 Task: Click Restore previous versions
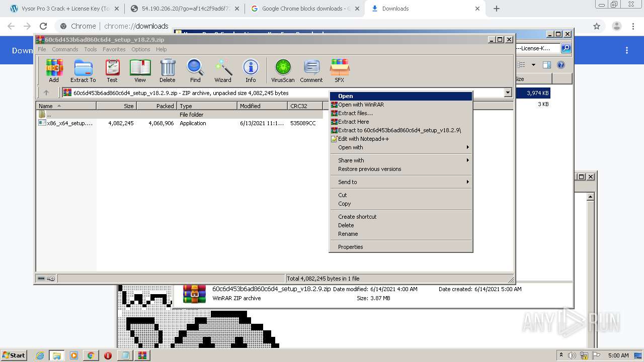tap(401, 169)
